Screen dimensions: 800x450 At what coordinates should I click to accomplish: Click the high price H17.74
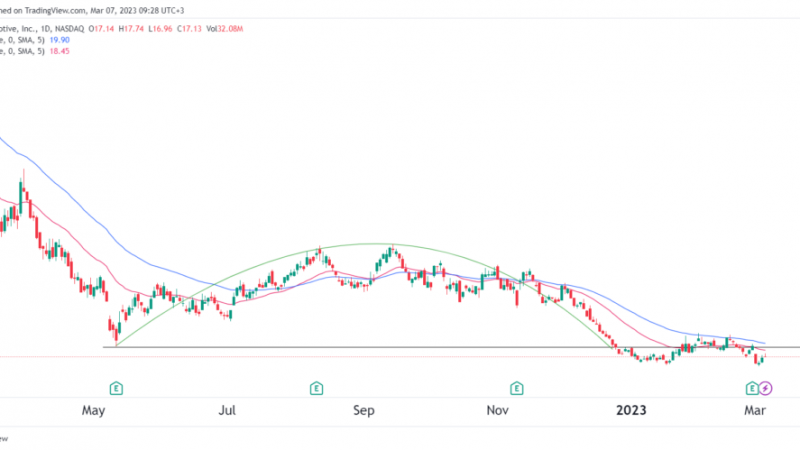tap(131, 29)
